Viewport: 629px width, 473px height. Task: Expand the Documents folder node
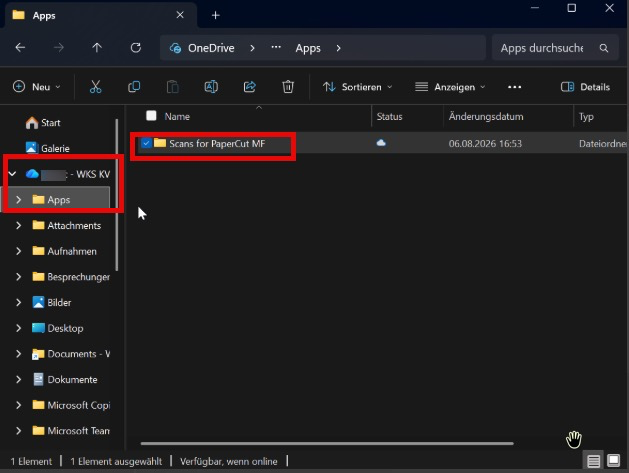point(18,353)
